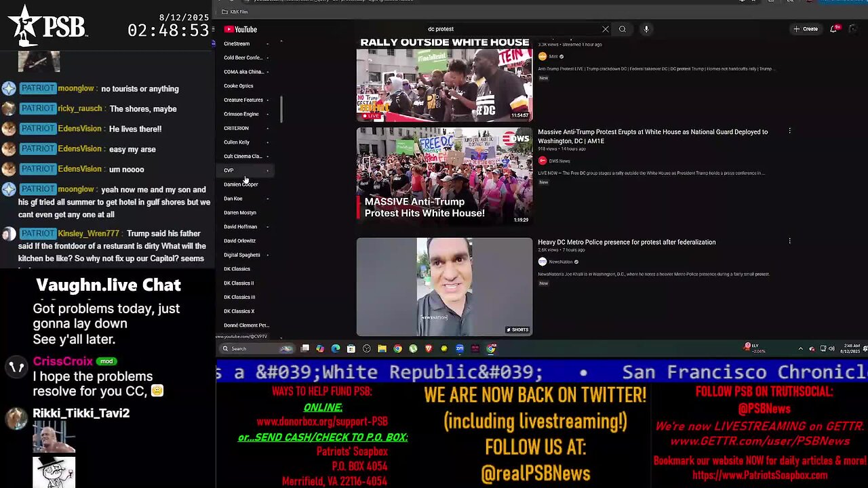
Task: Open options menu for Heavy DC Metro Police video
Action: pyautogui.click(x=789, y=241)
